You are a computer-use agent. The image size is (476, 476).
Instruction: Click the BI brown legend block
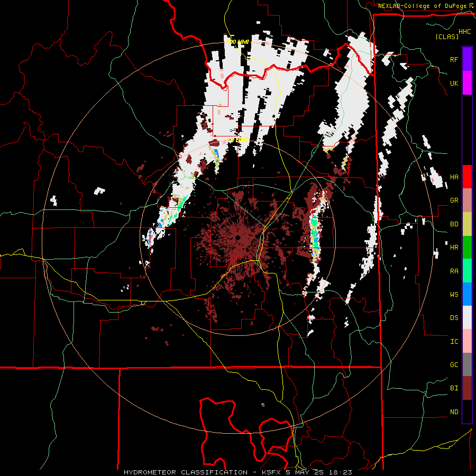[467, 388]
